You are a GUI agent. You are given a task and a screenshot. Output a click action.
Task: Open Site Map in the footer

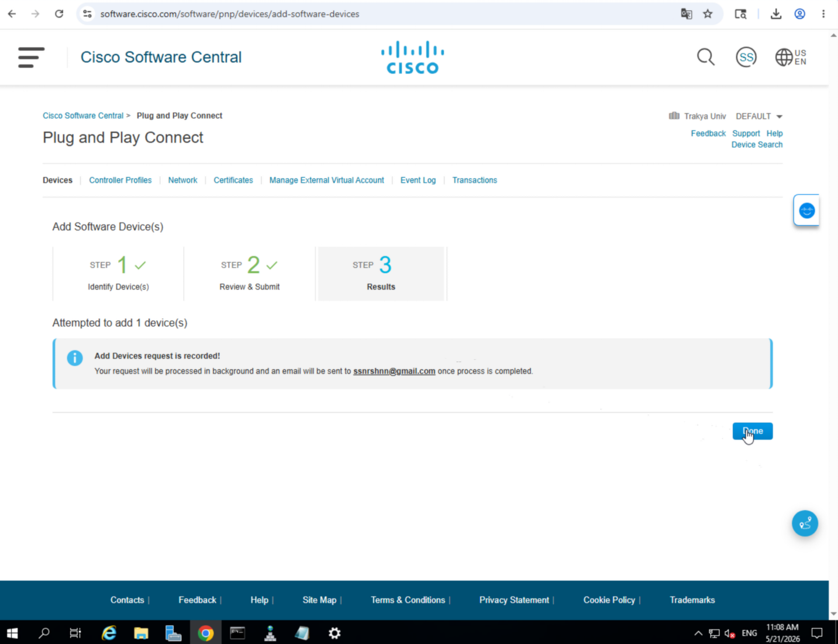click(319, 600)
